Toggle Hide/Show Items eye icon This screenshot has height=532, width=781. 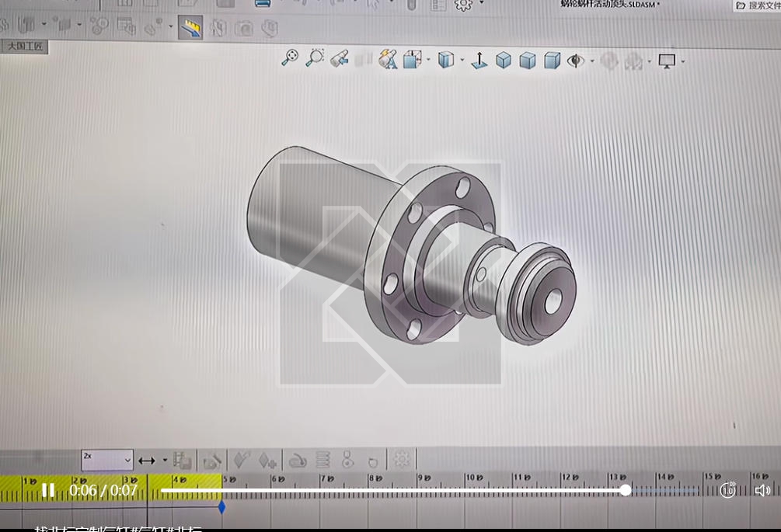pyautogui.click(x=575, y=61)
